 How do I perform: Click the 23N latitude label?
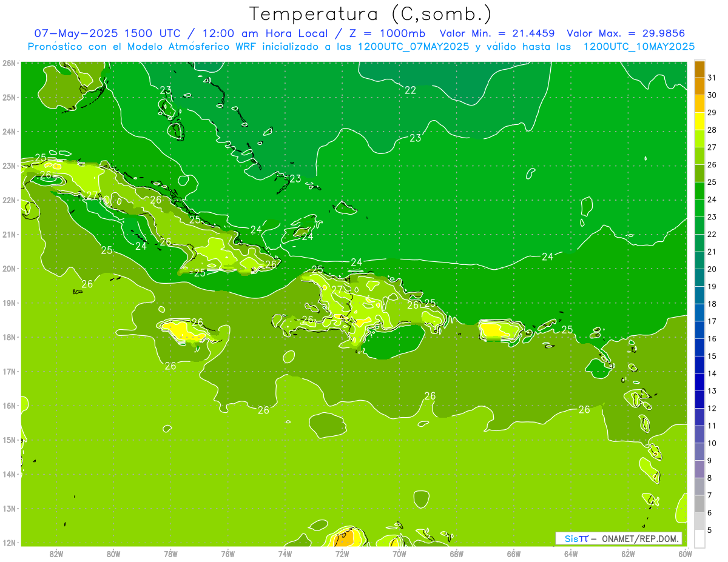[x=9, y=166]
